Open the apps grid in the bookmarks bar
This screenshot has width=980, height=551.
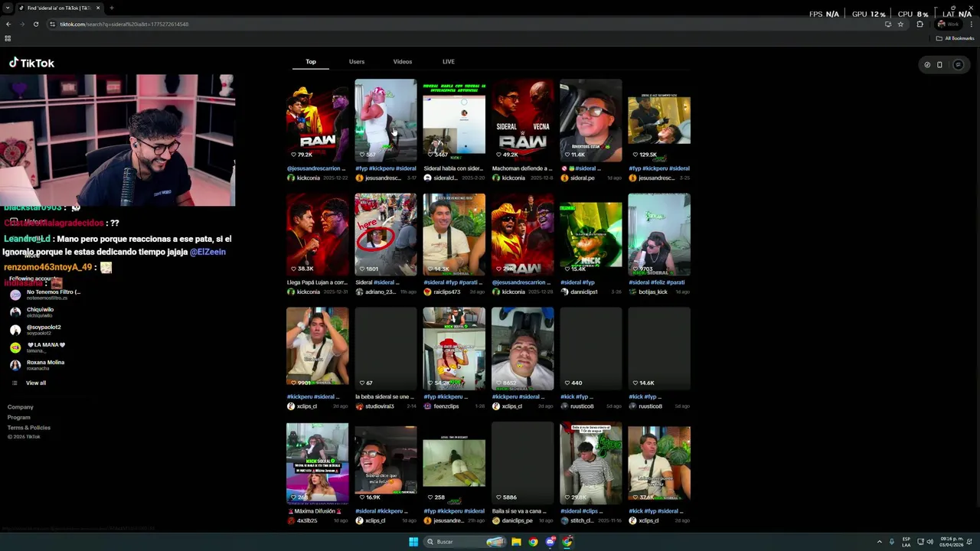tap(8, 38)
